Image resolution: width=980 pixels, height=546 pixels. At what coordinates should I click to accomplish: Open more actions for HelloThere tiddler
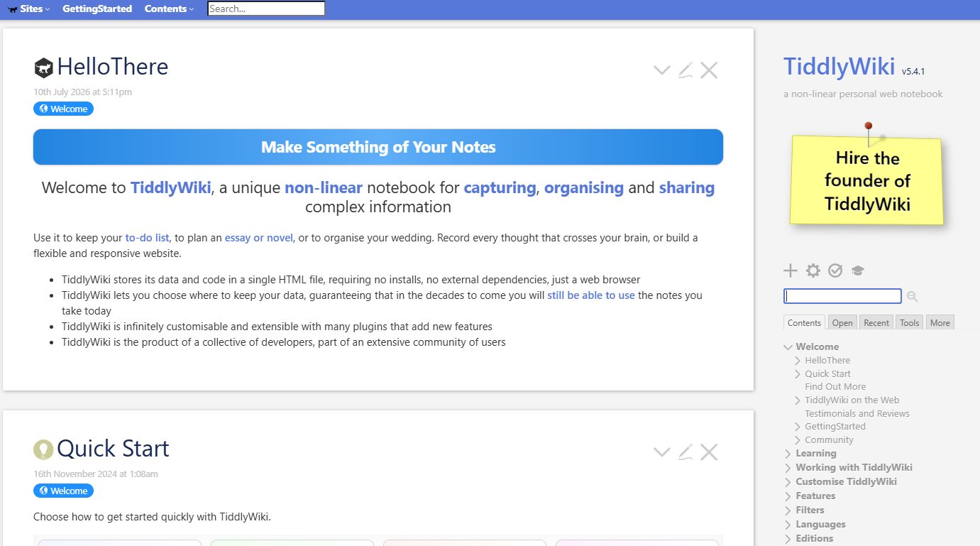click(662, 70)
